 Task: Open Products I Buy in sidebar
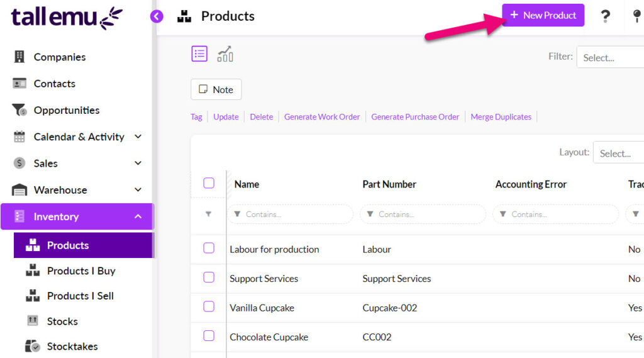coord(81,271)
